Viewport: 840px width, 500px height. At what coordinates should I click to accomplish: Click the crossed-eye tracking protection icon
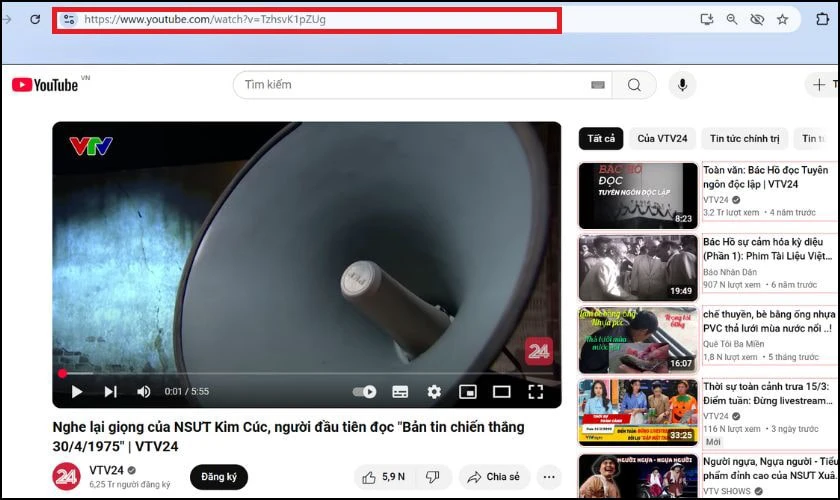pos(757,20)
